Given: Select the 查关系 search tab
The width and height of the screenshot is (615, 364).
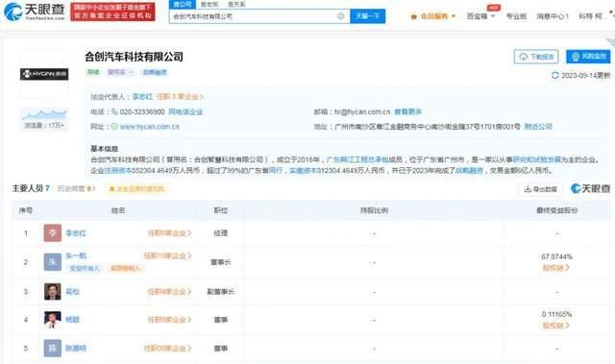Looking at the screenshot, I should click(236, 4).
